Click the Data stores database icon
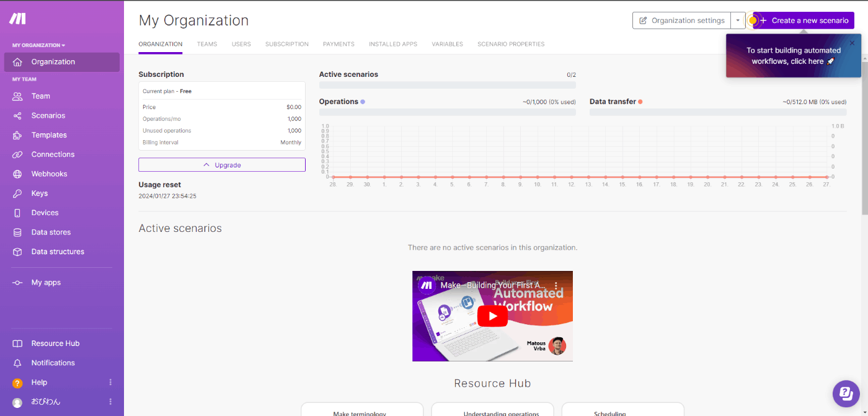Image resolution: width=868 pixels, height=416 pixels. coord(17,232)
